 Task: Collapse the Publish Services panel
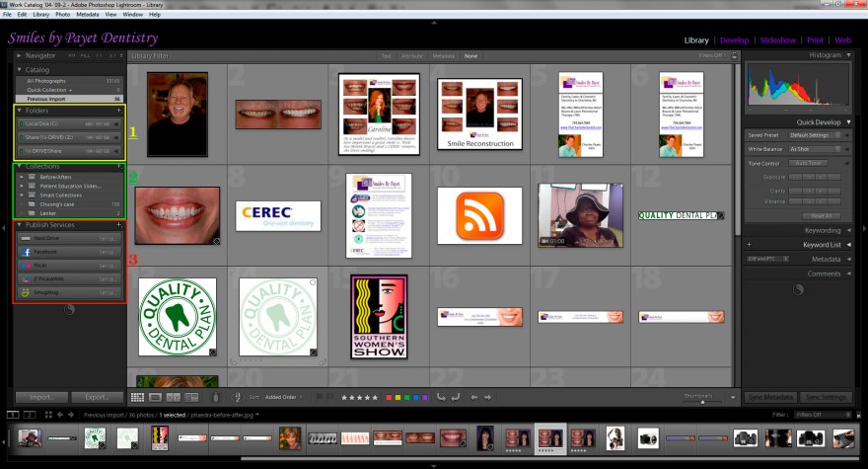19,224
